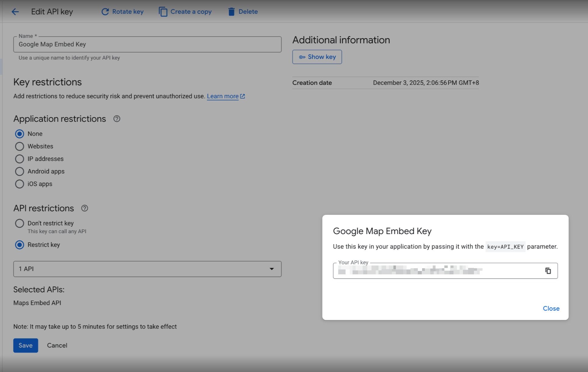This screenshot has width=588, height=372.
Task: Choose Don't restrict key option
Action: pos(20,223)
